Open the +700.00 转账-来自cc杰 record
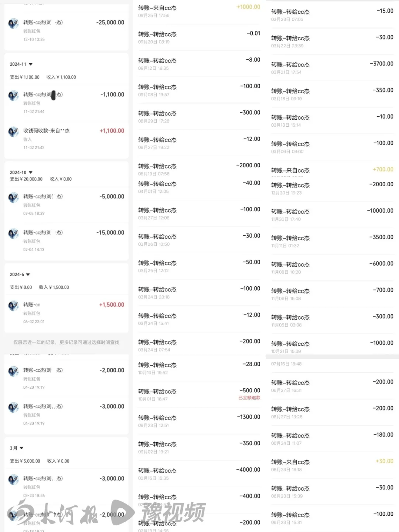The width and height of the screenshot is (399, 532). tap(332, 170)
